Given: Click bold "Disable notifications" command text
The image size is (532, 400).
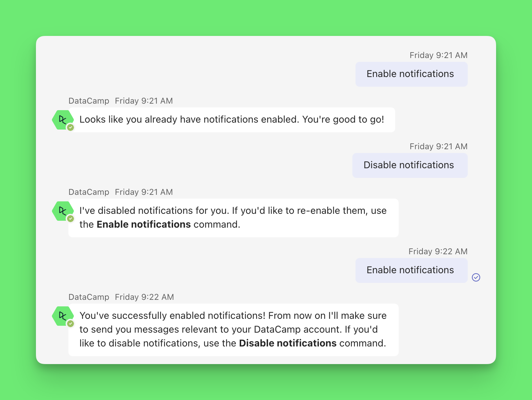Looking at the screenshot, I should [287, 343].
